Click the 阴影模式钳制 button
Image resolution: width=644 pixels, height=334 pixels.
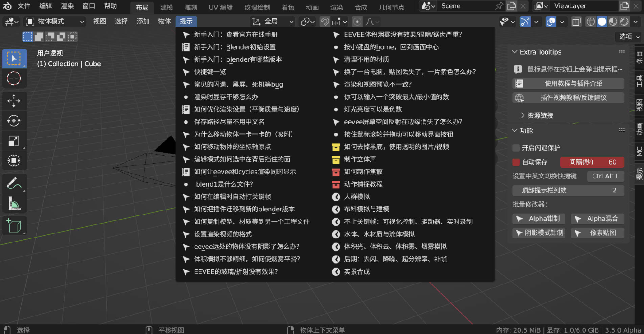click(539, 233)
